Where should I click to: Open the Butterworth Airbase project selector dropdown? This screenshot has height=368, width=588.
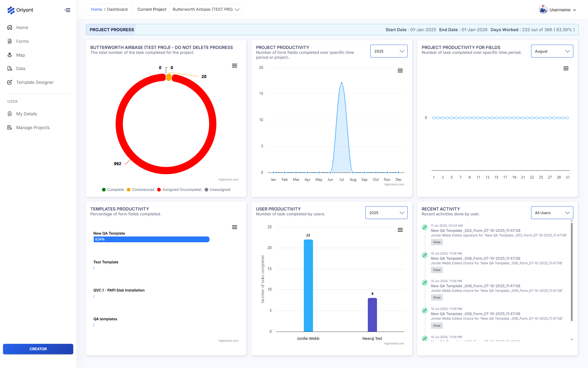click(206, 9)
